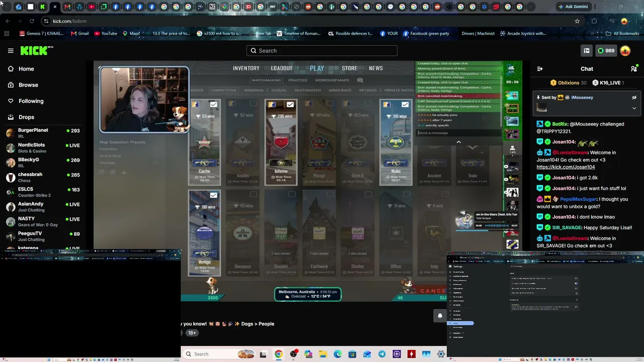Viewport: 644px width, 362px height.
Task: Click the SIR_SAVAGE username in chat
Action: (567, 228)
